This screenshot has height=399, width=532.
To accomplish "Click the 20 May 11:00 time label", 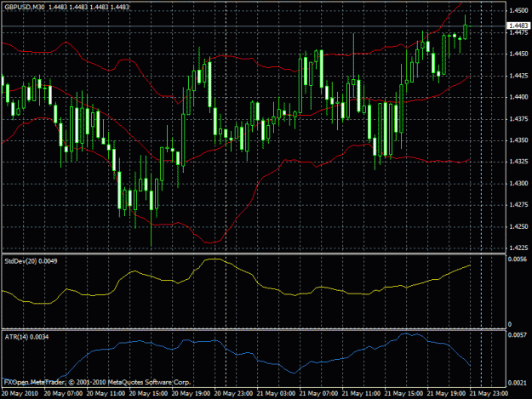I will coord(106,394).
